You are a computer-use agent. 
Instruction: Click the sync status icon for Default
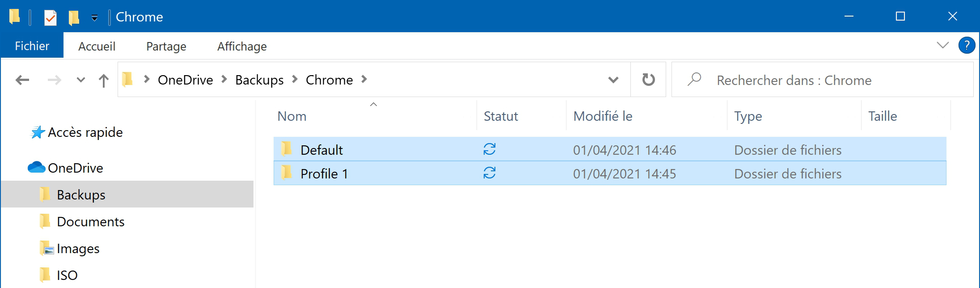coord(490,149)
